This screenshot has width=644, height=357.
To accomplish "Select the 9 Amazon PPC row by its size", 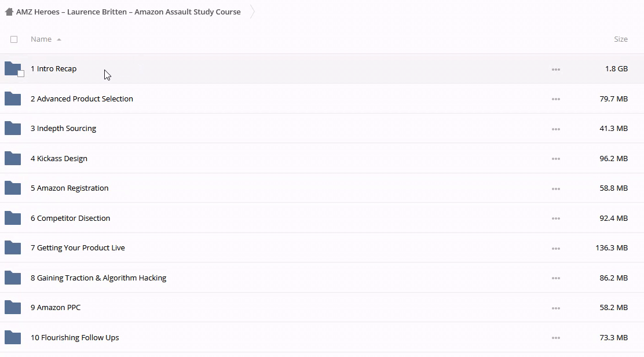I will pyautogui.click(x=613, y=308).
